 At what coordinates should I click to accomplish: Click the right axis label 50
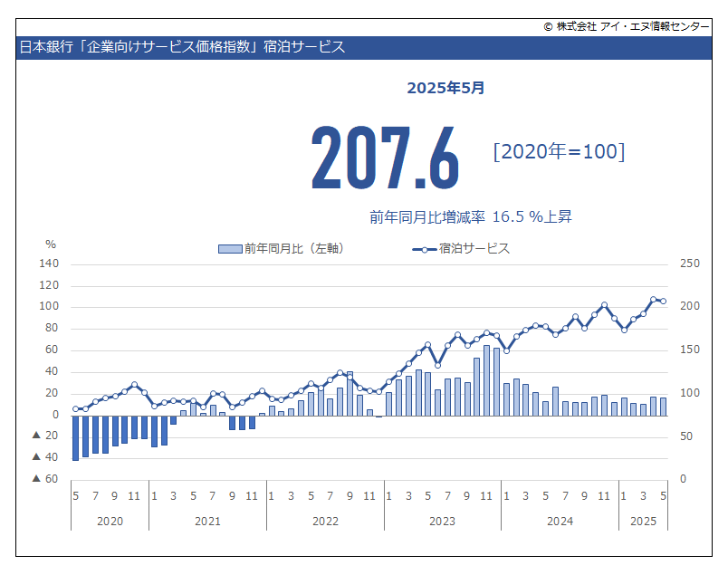tap(686, 436)
